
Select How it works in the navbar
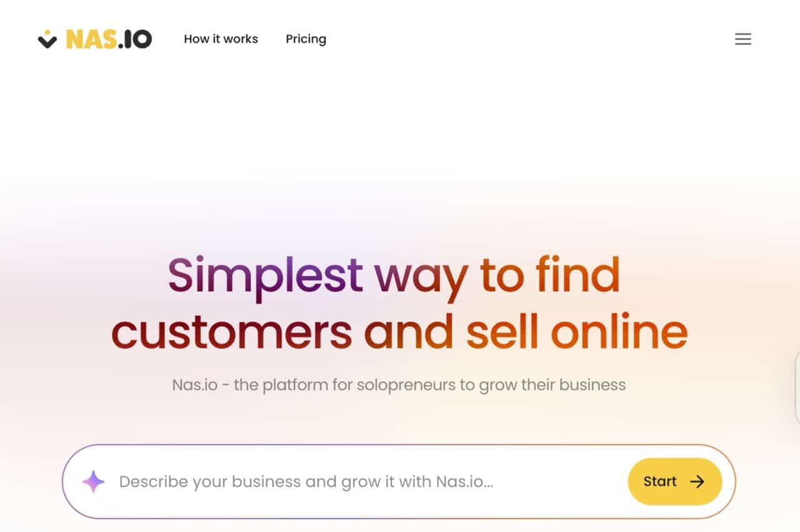pyautogui.click(x=221, y=39)
